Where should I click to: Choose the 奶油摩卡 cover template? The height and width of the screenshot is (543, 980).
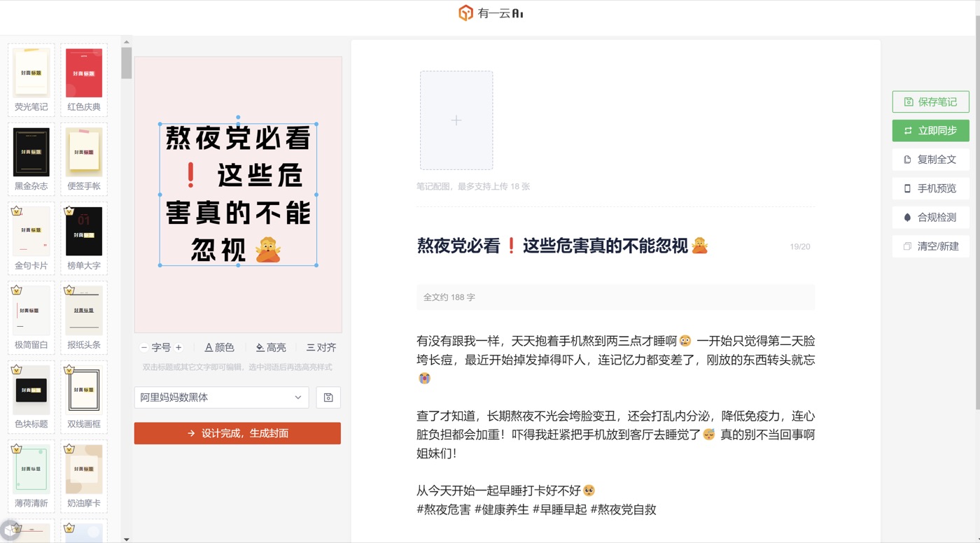point(84,476)
